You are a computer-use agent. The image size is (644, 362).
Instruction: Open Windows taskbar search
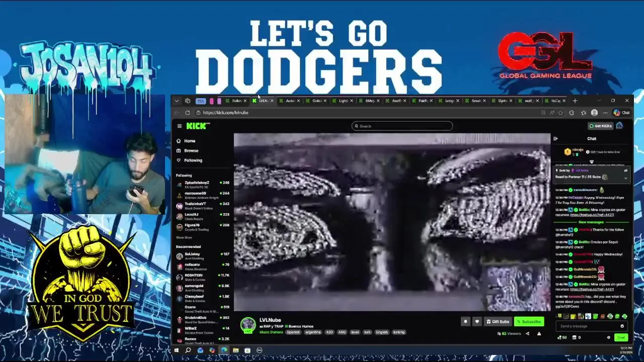(188, 350)
